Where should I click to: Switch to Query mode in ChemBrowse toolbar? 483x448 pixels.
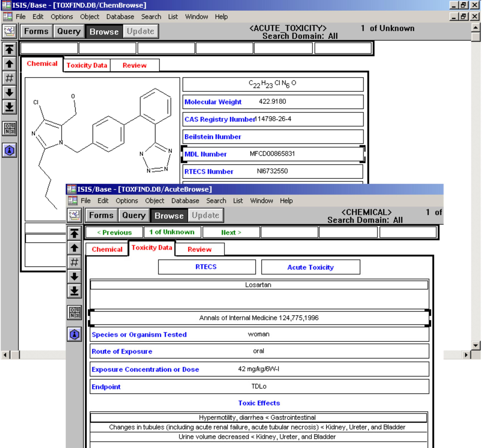(x=69, y=31)
